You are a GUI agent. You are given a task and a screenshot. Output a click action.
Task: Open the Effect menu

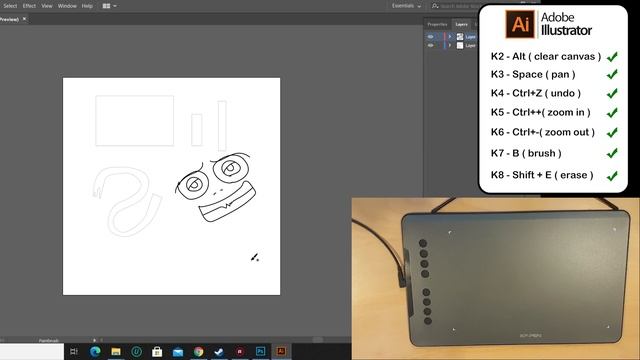pyautogui.click(x=29, y=6)
